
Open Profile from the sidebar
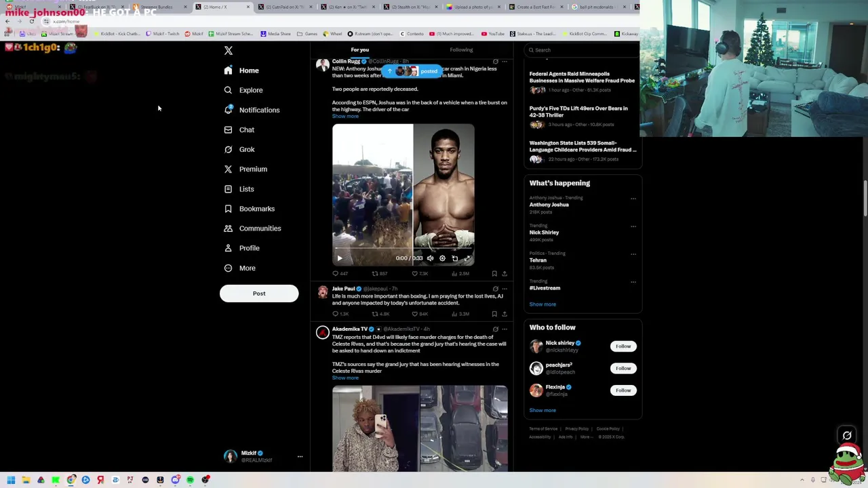(242, 248)
